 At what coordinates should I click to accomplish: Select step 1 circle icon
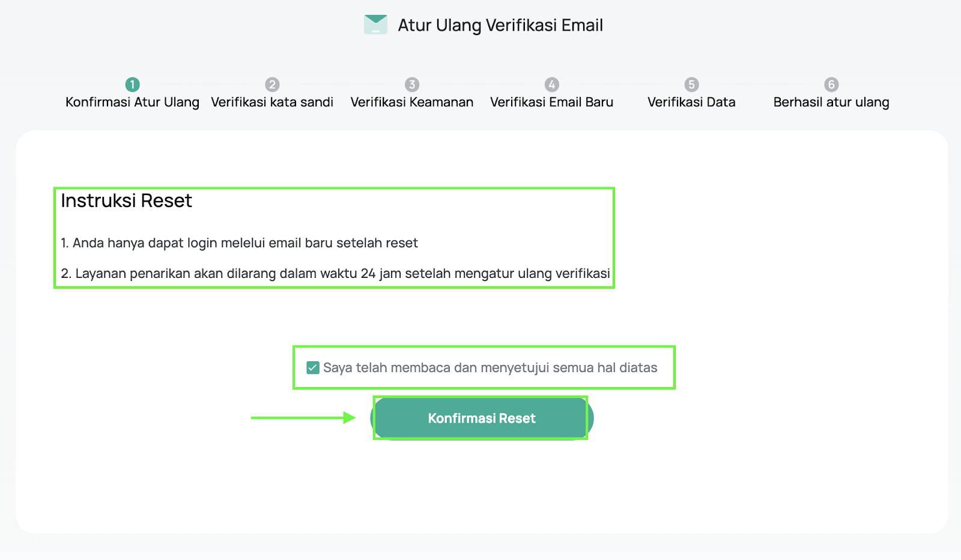[x=132, y=85]
